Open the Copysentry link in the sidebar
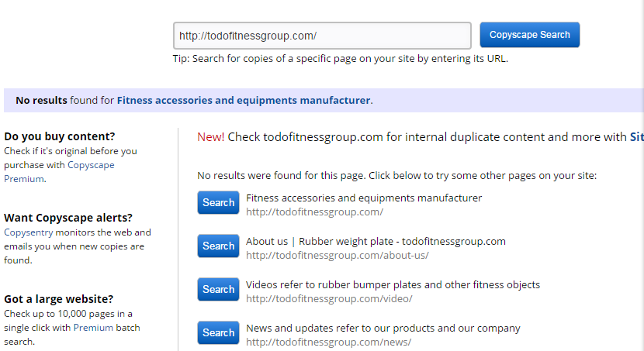Viewport: 644px width, 351px height. coord(29,232)
